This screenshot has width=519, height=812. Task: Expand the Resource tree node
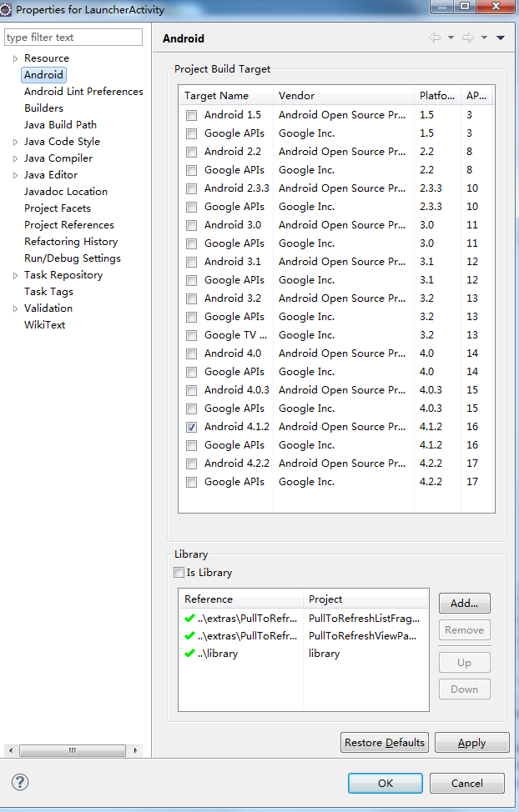[16, 58]
